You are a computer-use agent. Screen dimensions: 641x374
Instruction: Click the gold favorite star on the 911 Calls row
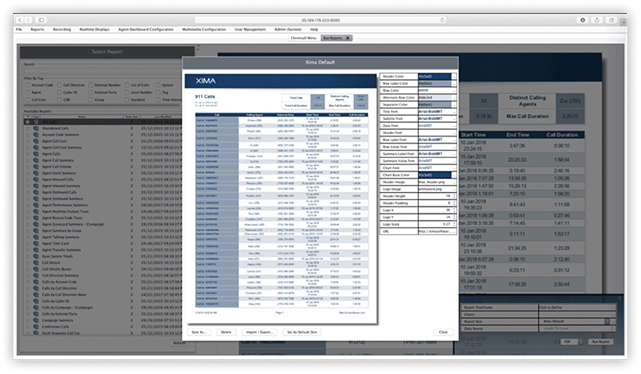pyautogui.click(x=27, y=122)
